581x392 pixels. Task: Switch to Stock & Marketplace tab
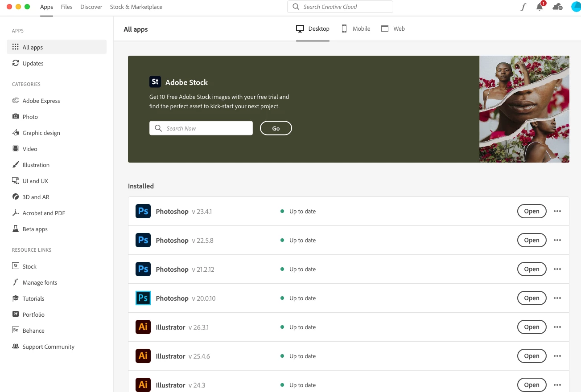136,7
